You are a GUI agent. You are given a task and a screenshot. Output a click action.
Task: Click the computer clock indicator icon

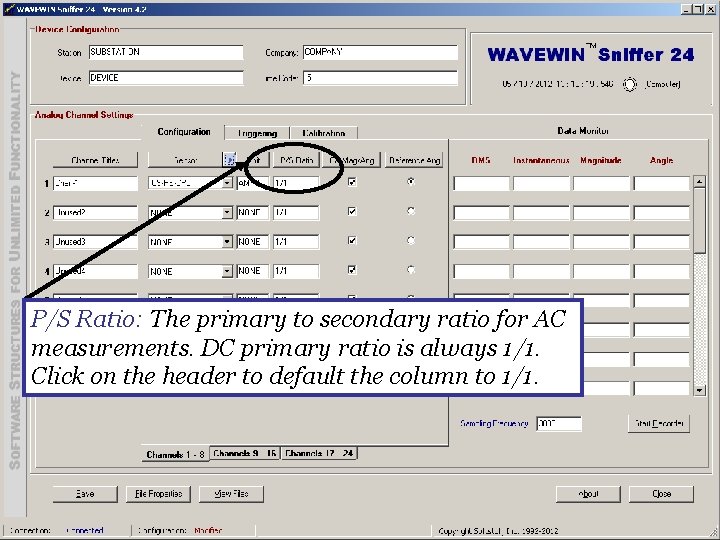(x=630, y=84)
